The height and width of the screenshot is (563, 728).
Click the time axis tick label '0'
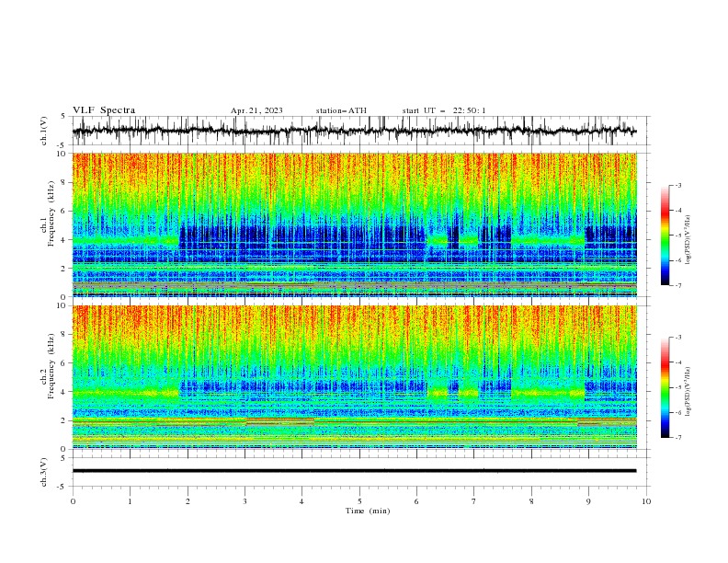[73, 501]
